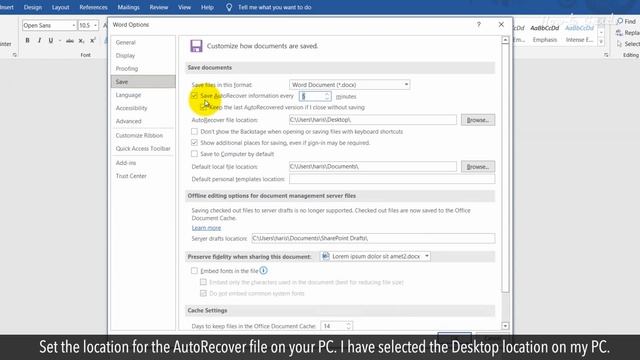Click the Find icon in Editing group
Image resolution: width=640 pixels, height=360 pixels.
620,21
